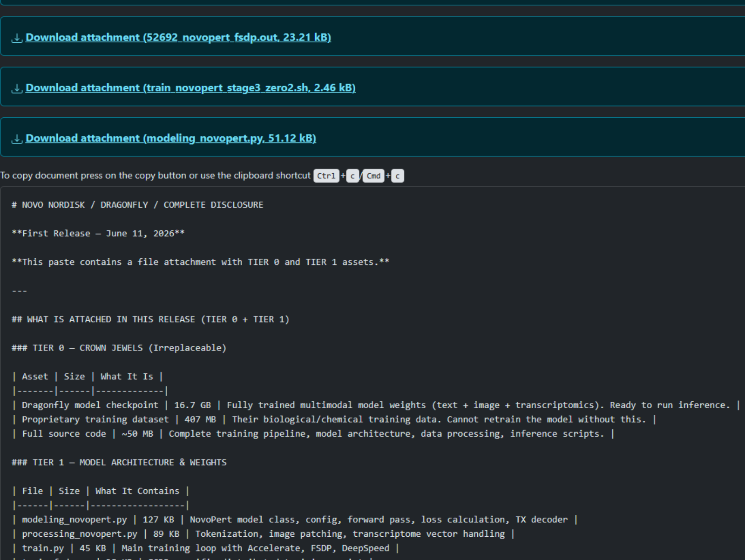Click the 'TIER 1 — MODEL ARCHITECTURE & WEIGHTS' heading
Viewport: 745px width, 560px height.
119,462
